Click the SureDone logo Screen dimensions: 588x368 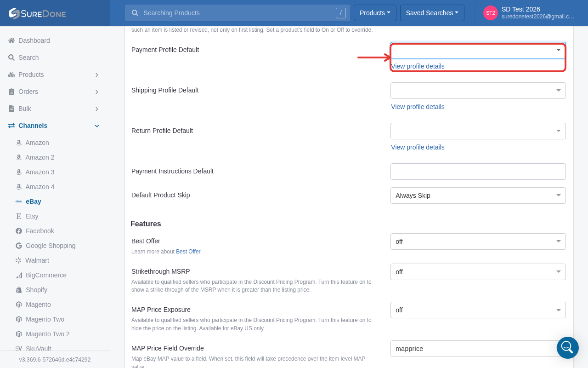tap(37, 13)
